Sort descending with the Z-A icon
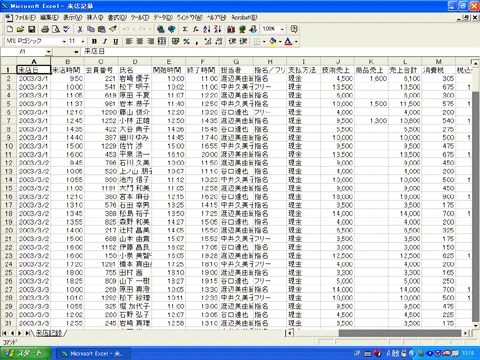The width and height of the screenshot is (480, 360). 218,29
